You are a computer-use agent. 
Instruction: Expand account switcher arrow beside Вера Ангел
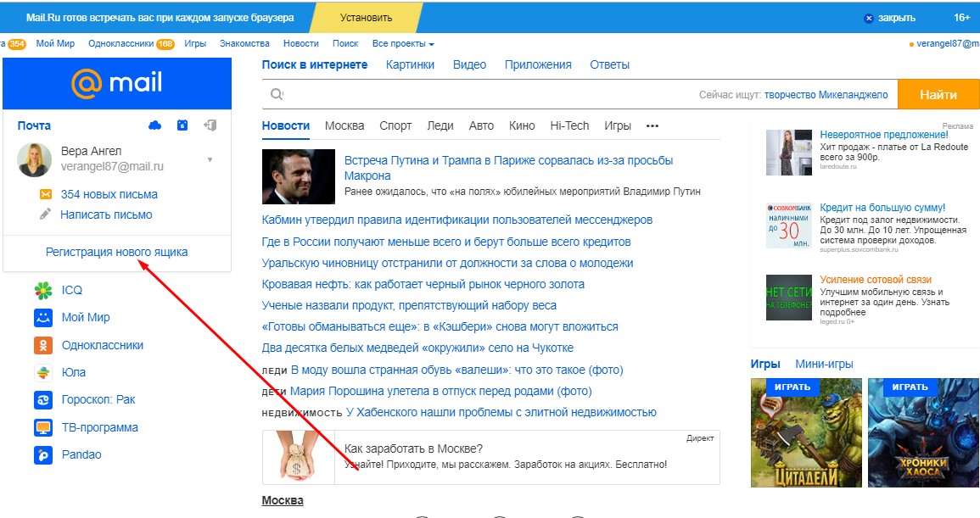click(x=210, y=160)
